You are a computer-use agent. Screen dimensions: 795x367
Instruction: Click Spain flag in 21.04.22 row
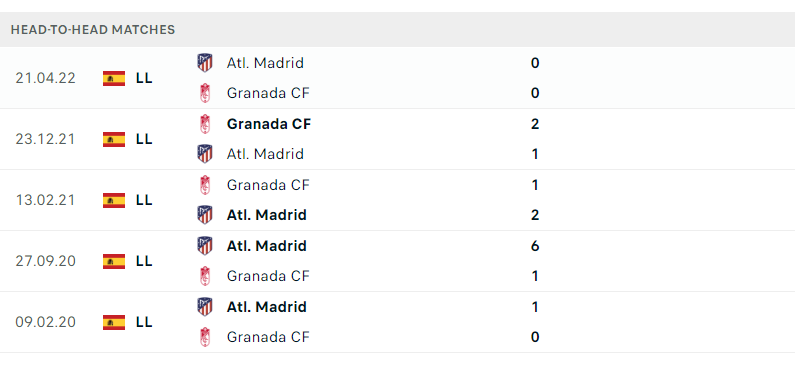(114, 79)
